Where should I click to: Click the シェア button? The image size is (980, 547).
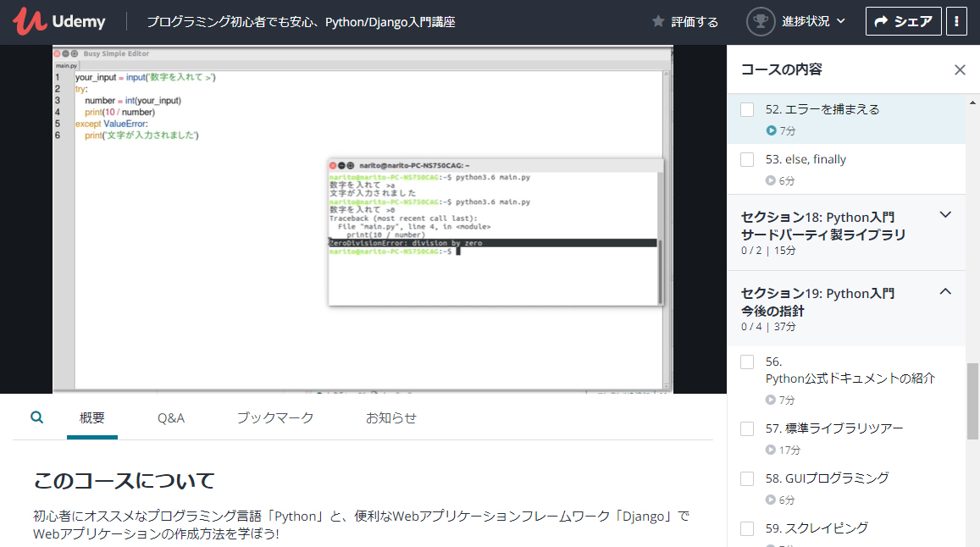903,21
